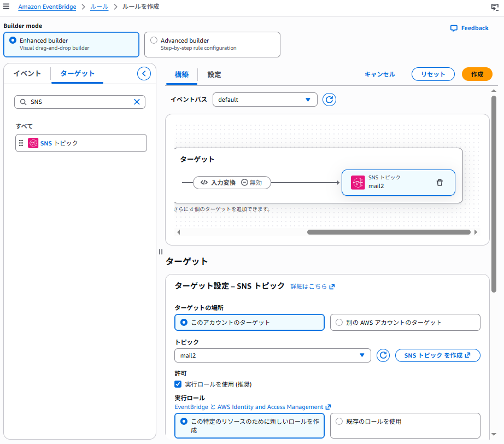The width and height of the screenshot is (504, 444).
Task: Grab the drag handle of SNS トピック item
Action: (21, 143)
